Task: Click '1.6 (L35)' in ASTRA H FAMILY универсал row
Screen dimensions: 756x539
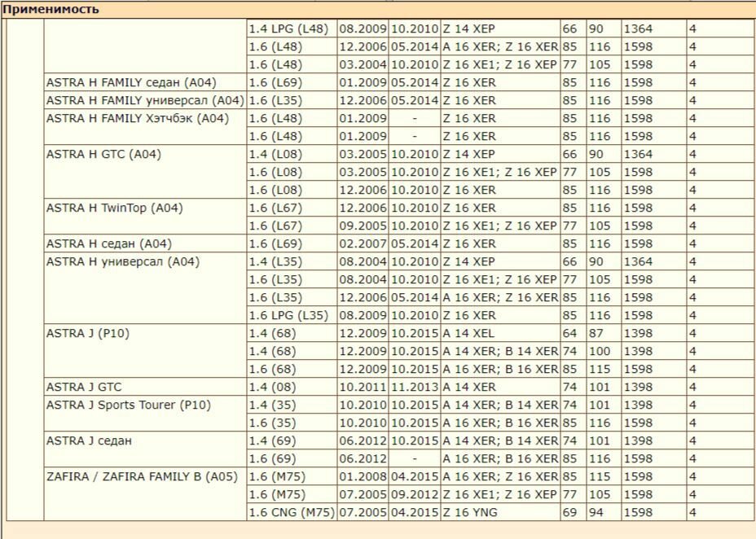Action: click(292, 101)
